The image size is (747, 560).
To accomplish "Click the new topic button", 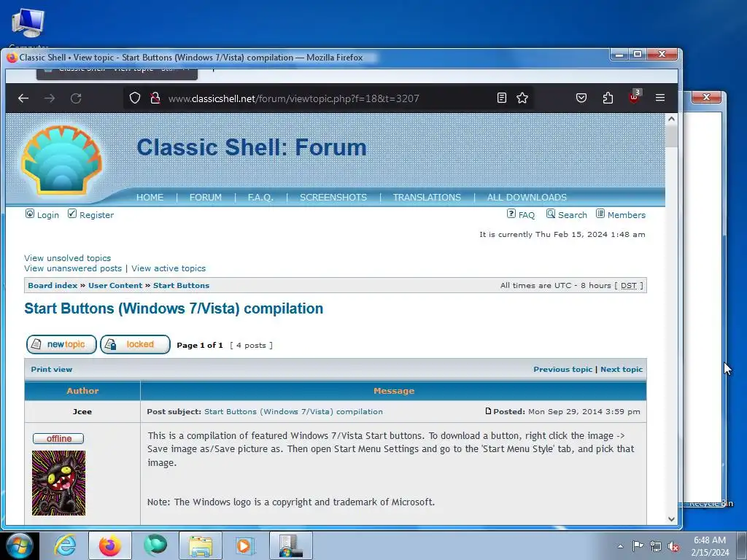I will 61,344.
